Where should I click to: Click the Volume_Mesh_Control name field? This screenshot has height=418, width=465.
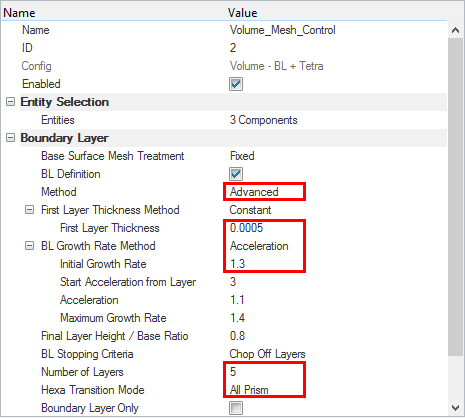click(282, 30)
